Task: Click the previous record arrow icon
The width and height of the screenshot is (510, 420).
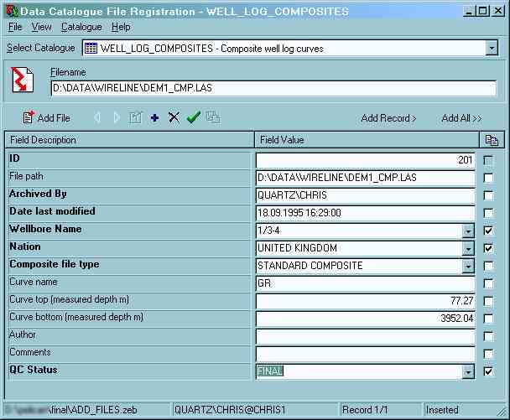Action: pos(98,118)
